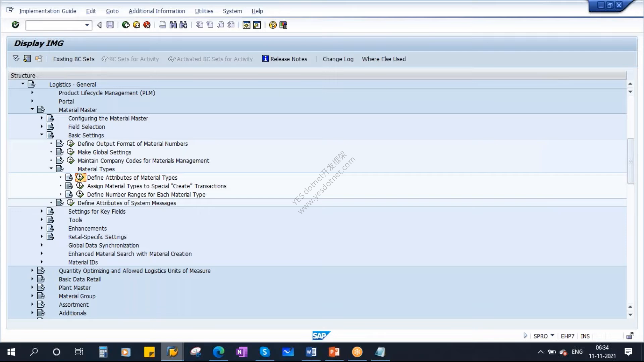
Task: Expand the Product Lifecycle Management (PLM) node
Action: pyautogui.click(x=32, y=93)
